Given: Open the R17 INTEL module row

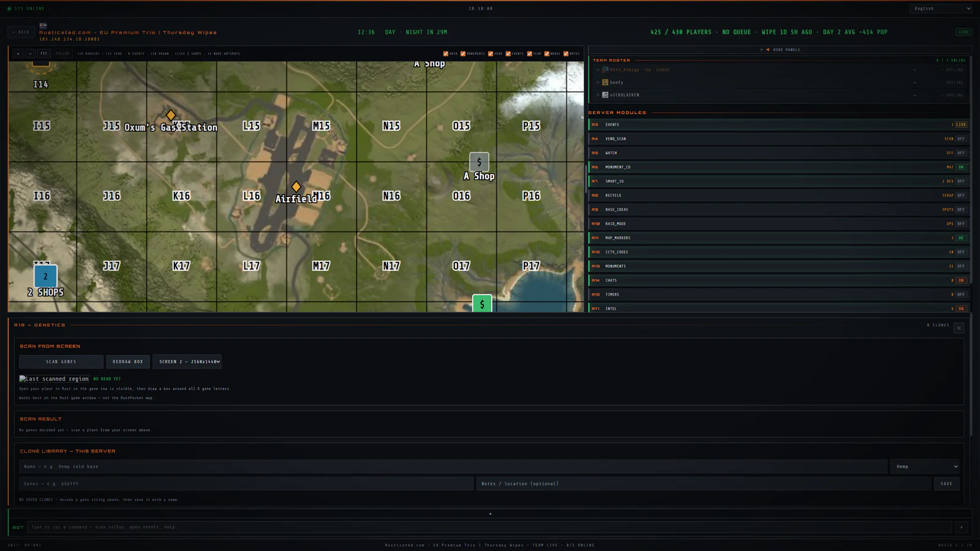Looking at the screenshot, I should coord(778,308).
